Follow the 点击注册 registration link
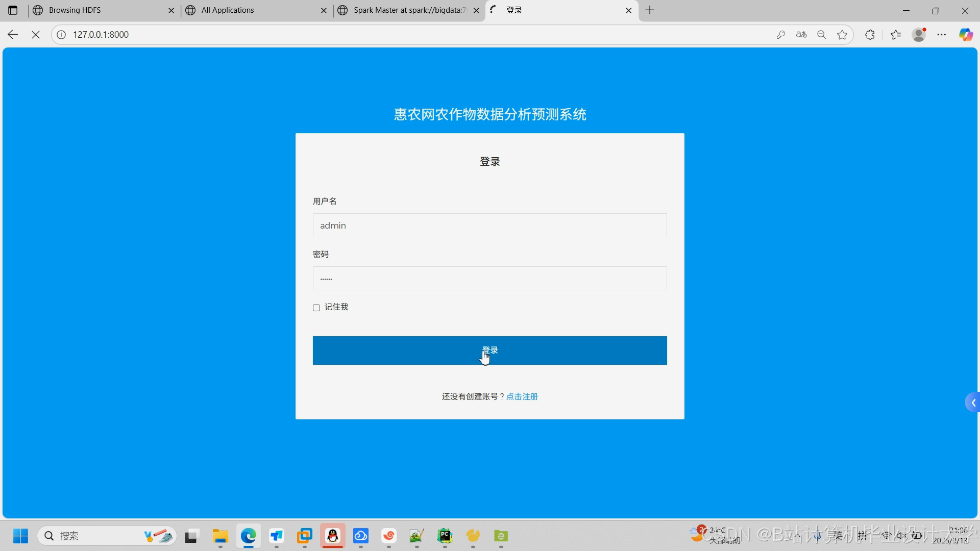 [522, 396]
